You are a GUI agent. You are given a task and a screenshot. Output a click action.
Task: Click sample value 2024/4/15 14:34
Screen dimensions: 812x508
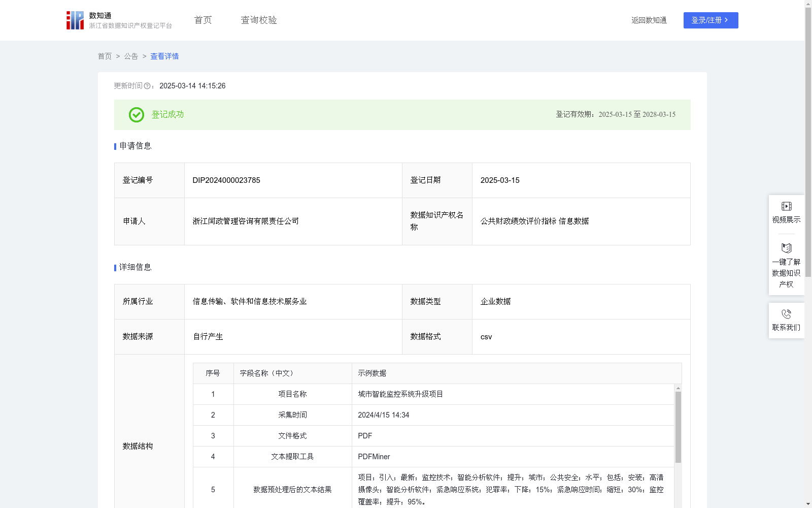click(x=384, y=415)
